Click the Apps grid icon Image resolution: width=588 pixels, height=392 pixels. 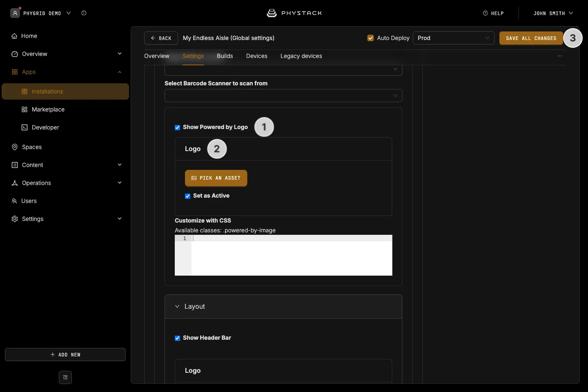pos(15,72)
